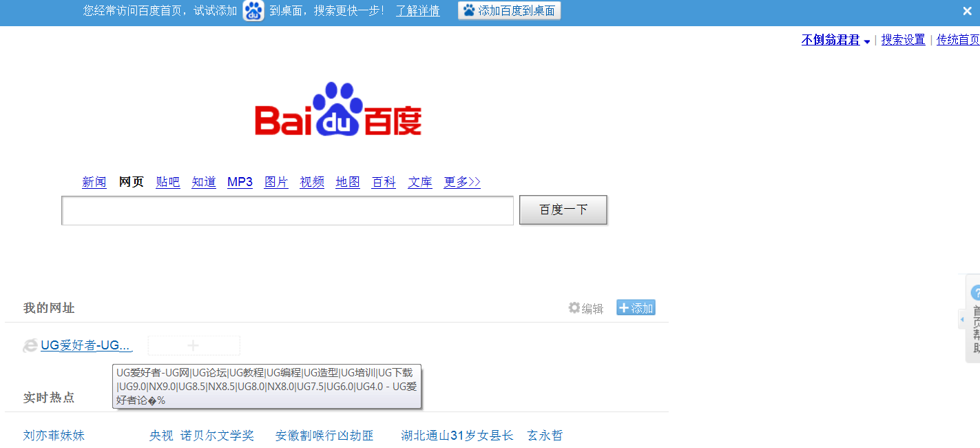Click the Baidu paw icon in top banner
Image resolution: width=980 pixels, height=448 pixels.
pyautogui.click(x=253, y=10)
